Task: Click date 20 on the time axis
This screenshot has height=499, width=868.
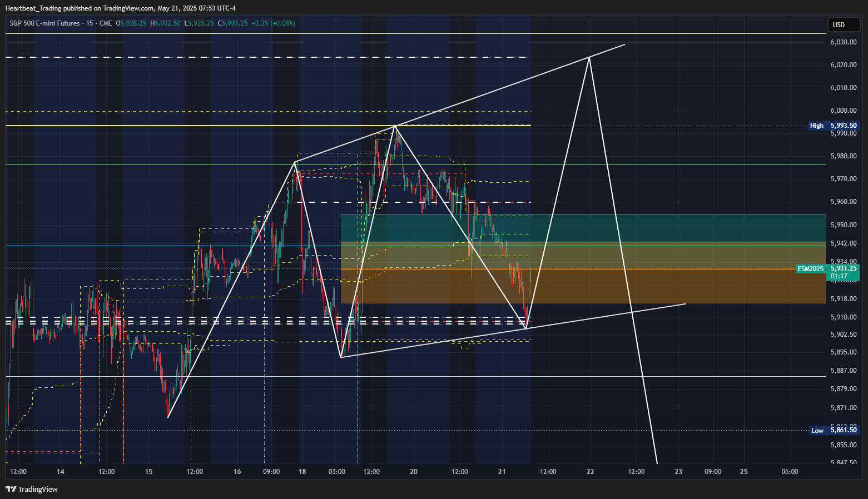Action: 414,472
